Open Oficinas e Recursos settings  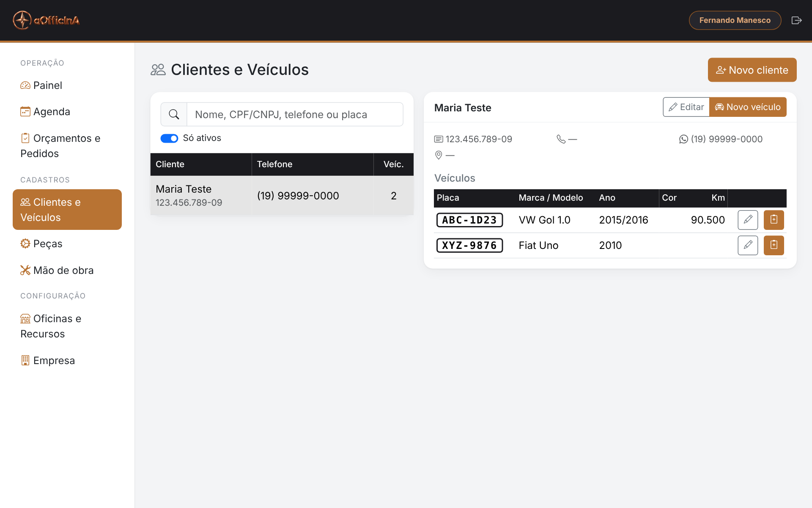coord(67,326)
